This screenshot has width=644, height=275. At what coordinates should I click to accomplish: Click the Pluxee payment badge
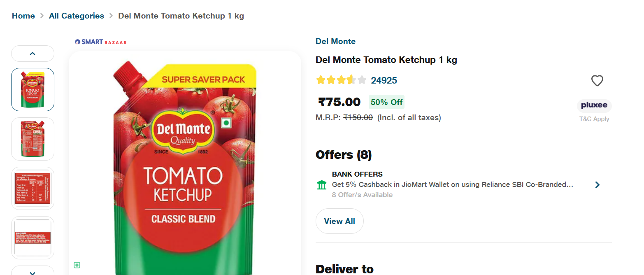pyautogui.click(x=594, y=105)
